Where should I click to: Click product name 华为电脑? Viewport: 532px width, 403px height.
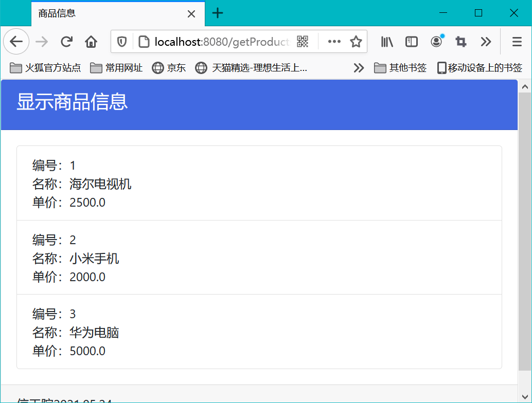click(x=94, y=333)
